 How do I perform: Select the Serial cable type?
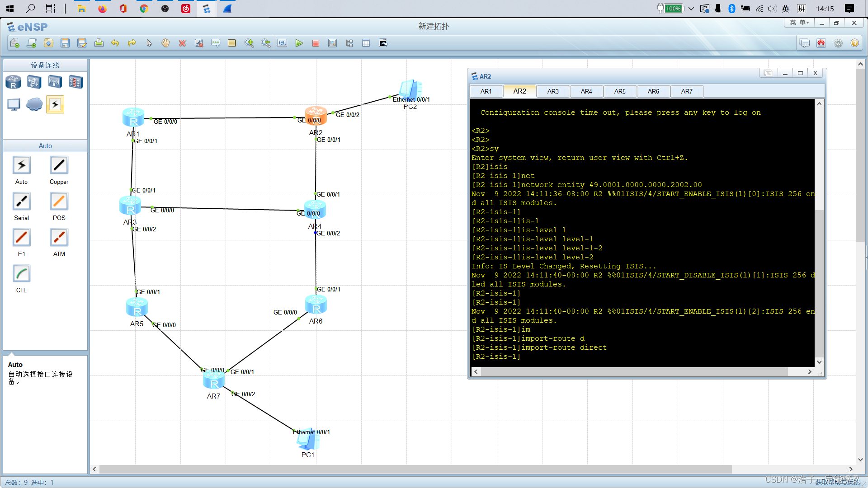[21, 202]
